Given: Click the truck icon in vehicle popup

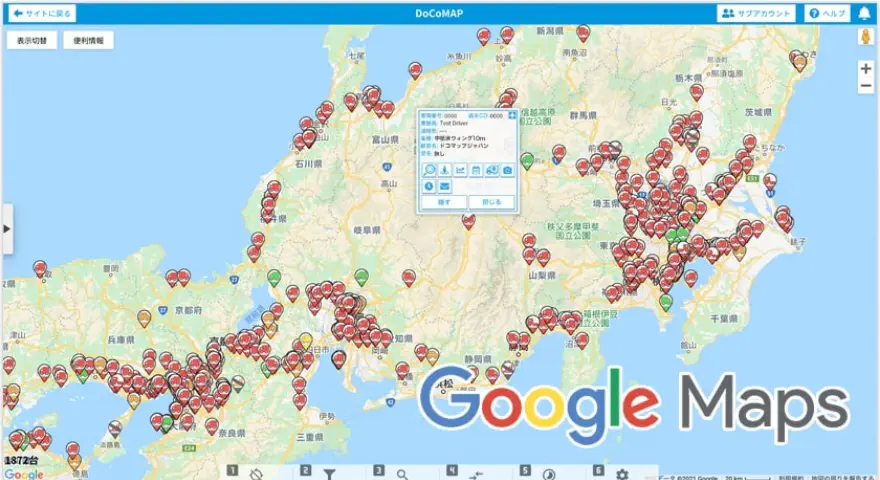Looking at the screenshot, I should (x=492, y=170).
